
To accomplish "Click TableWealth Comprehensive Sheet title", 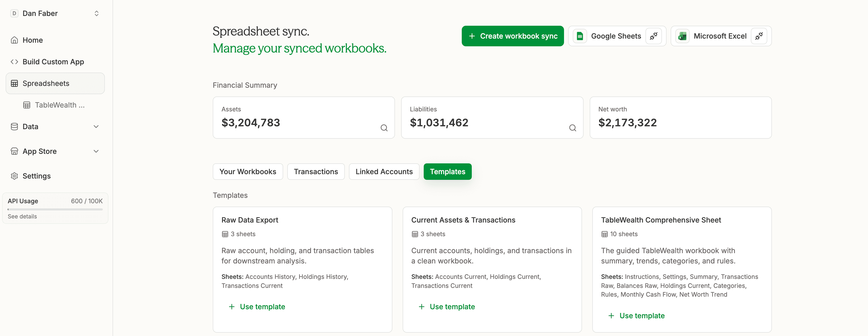I will tap(661, 220).
